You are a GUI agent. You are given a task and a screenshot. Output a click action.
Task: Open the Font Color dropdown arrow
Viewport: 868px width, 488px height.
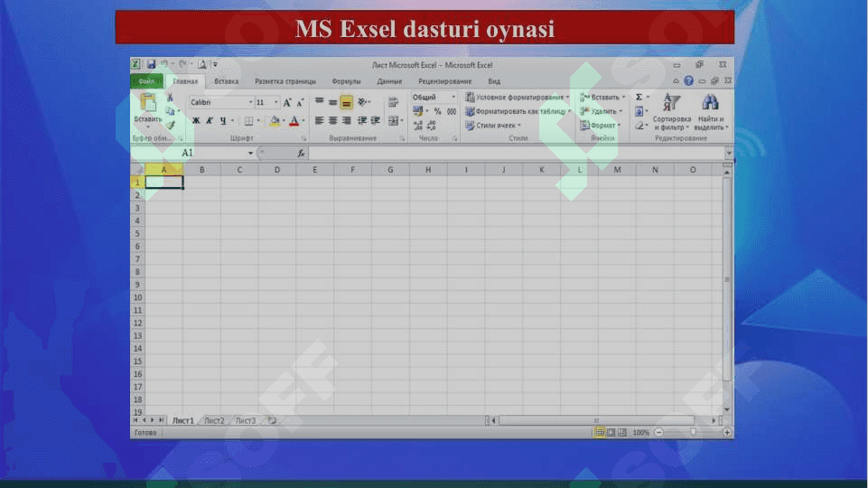click(303, 120)
